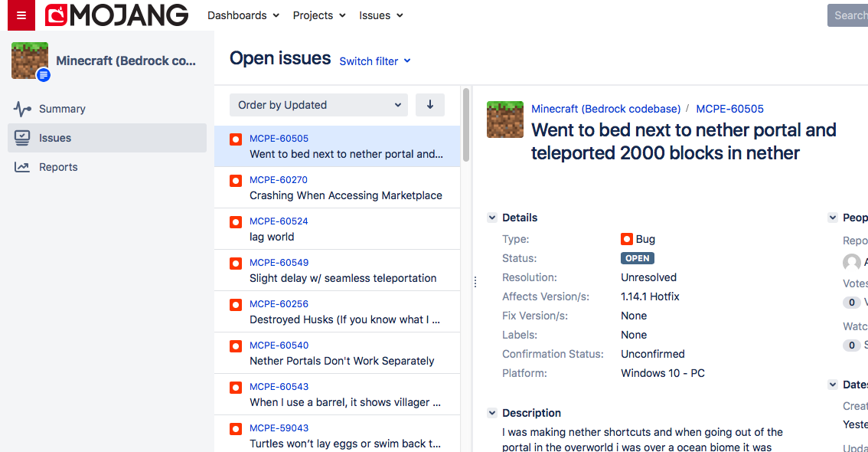The height and width of the screenshot is (452, 868).
Task: Open the Projects menu
Action: [319, 15]
